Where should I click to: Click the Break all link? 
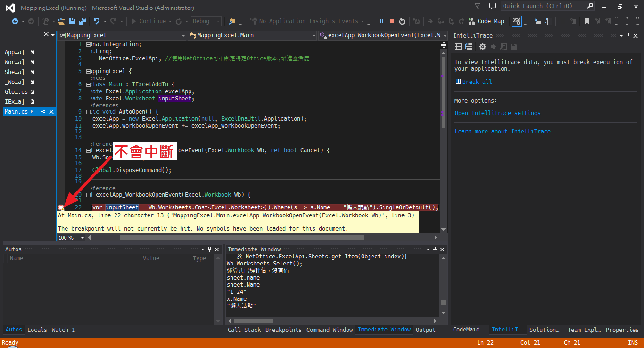coord(477,82)
